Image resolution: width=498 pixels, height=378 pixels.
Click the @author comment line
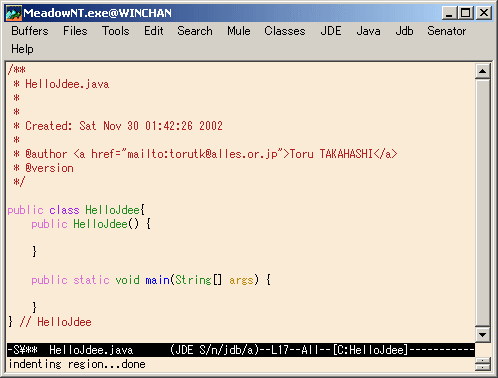pos(205,154)
